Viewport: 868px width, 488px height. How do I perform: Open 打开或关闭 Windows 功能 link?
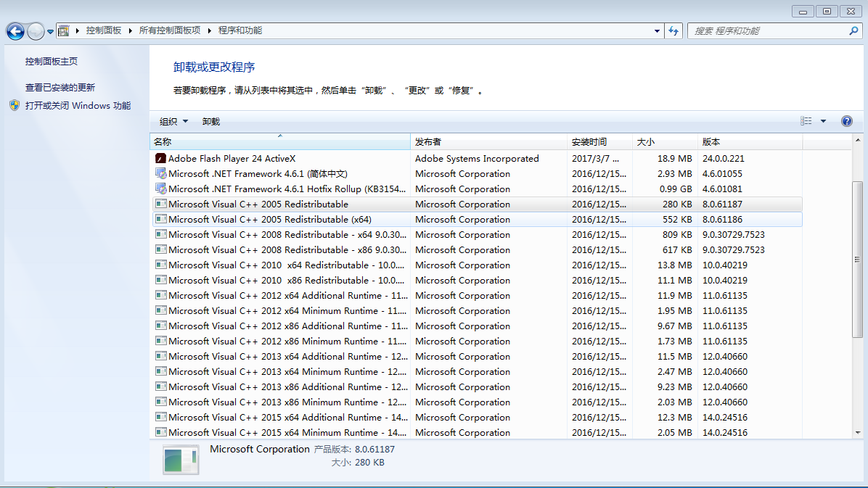pos(78,105)
